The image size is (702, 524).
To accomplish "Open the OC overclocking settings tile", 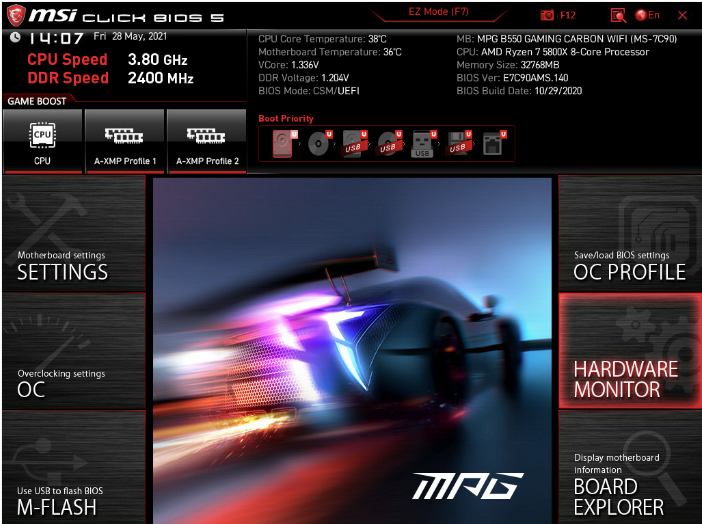I will 74,351.
